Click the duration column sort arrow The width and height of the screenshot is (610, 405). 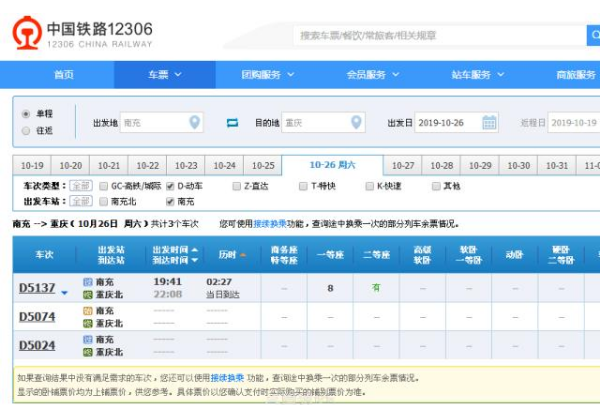[243, 256]
